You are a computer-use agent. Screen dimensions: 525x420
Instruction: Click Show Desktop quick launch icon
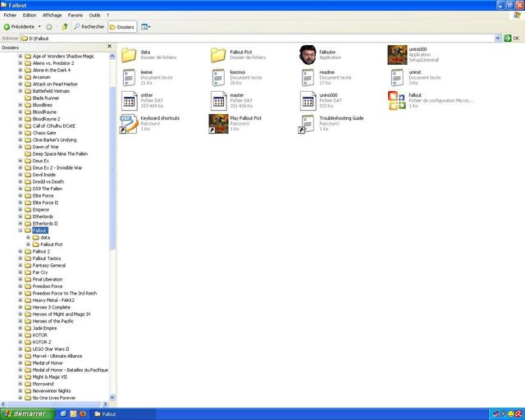pos(63,414)
